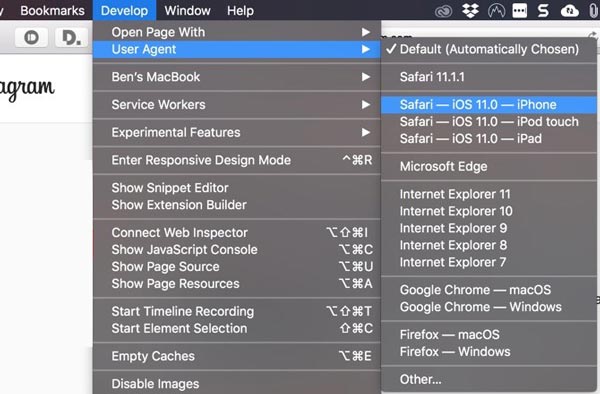Screen dimensions: 600x394
Task: Select Internet Explorer 11 user agent
Action: tap(489, 194)
